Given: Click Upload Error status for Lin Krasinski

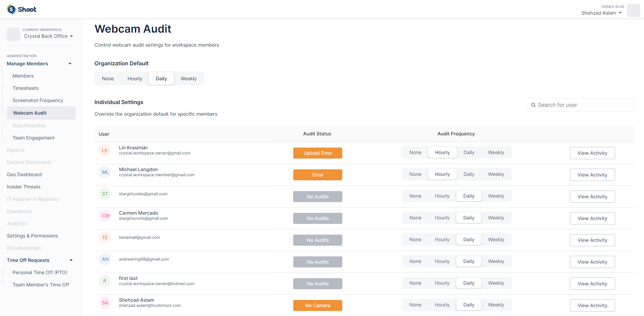Looking at the screenshot, I should click(x=317, y=153).
